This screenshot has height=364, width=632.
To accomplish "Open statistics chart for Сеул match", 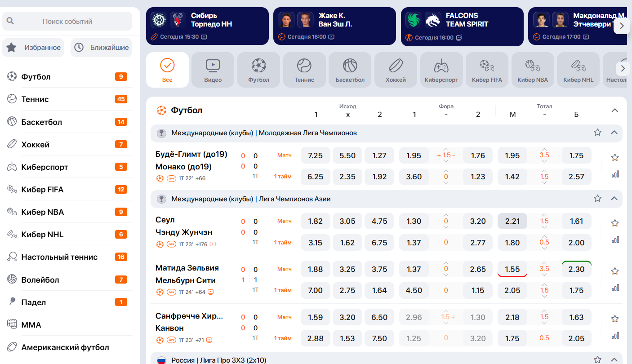I will point(615,240).
